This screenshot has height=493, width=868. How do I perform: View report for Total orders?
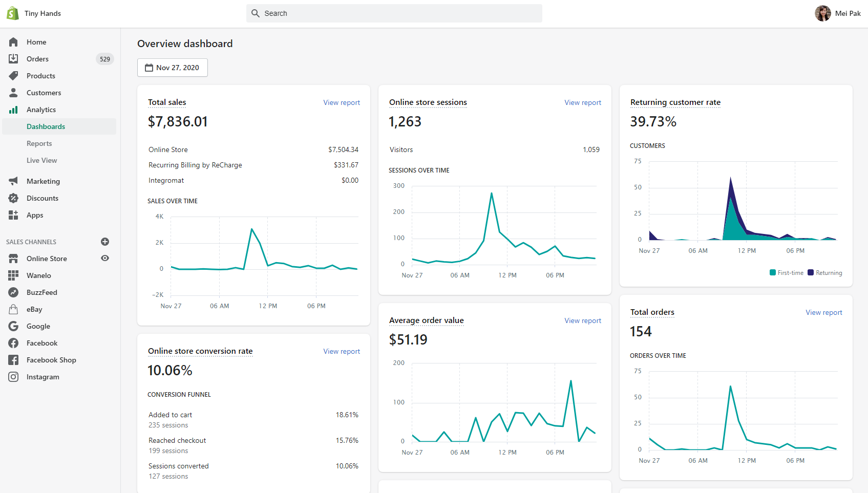824,312
